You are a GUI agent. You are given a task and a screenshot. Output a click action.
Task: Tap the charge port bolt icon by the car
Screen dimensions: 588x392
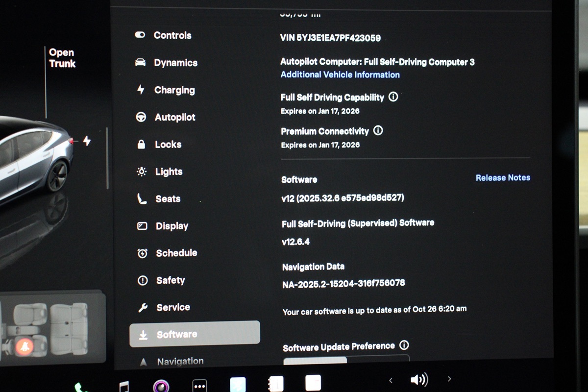point(87,141)
